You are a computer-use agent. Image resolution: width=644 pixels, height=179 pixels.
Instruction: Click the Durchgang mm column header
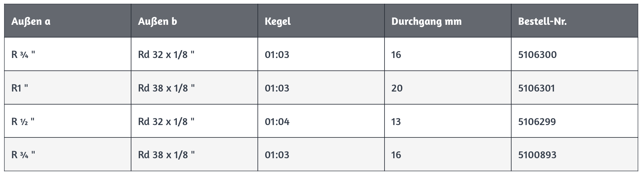pyautogui.click(x=427, y=21)
